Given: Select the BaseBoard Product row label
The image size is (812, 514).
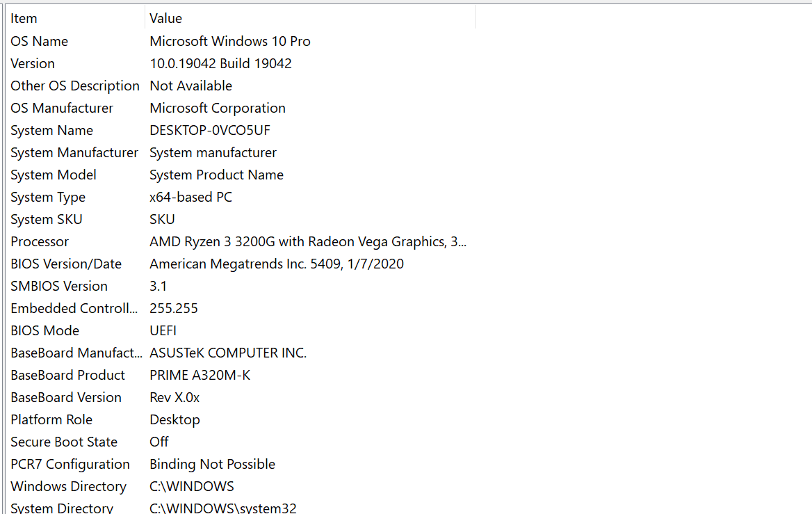Looking at the screenshot, I should (68, 376).
